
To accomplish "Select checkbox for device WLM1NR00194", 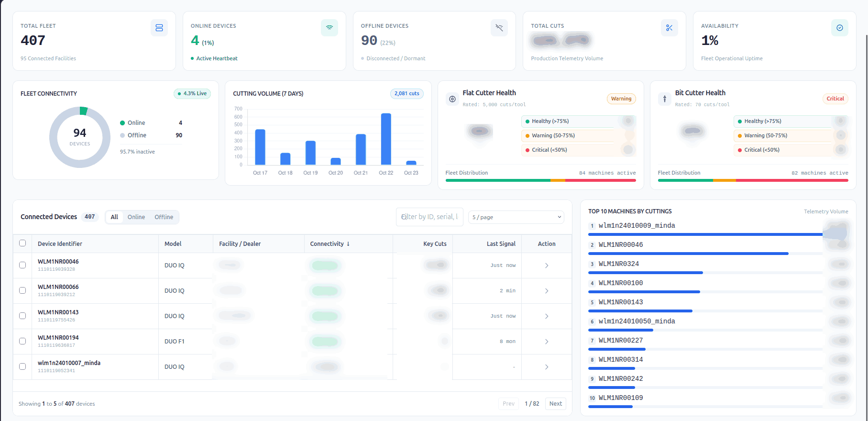I will pyautogui.click(x=22, y=341).
